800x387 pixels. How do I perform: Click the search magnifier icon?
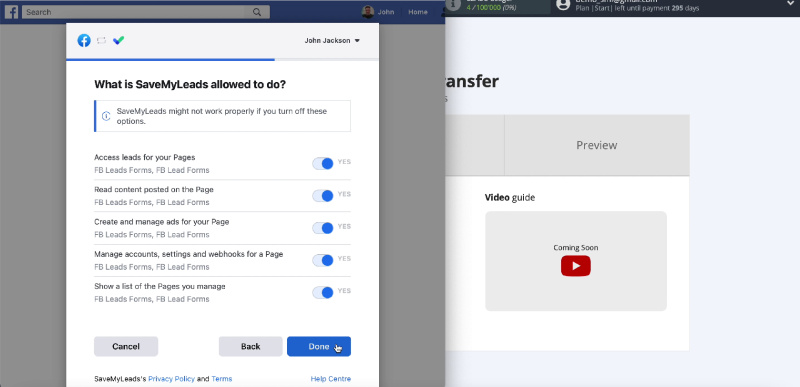coord(257,12)
